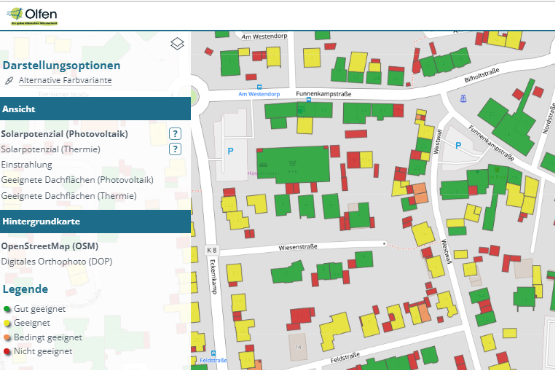This screenshot has width=555, height=370.
Task: Select Geeignete Dachflächen (Photovoltaik) view
Action: click(x=77, y=180)
